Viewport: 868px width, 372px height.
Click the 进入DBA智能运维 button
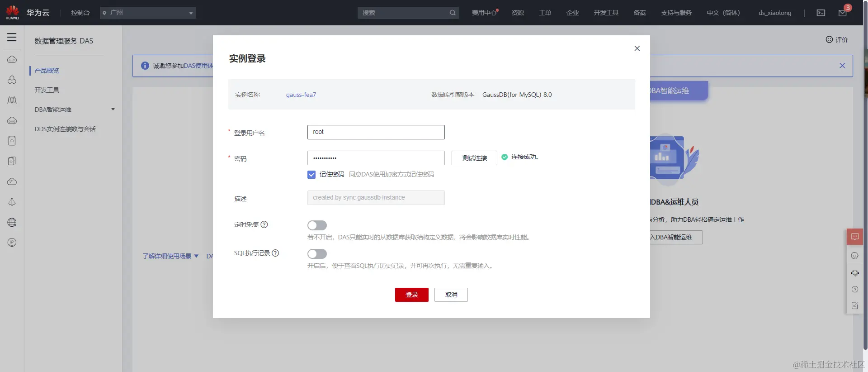click(x=675, y=237)
